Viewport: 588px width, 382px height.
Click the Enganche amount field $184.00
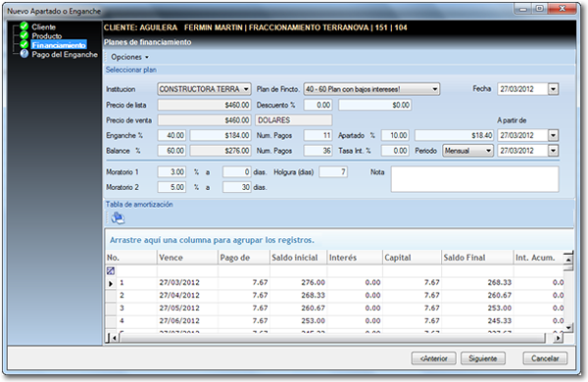(x=220, y=135)
